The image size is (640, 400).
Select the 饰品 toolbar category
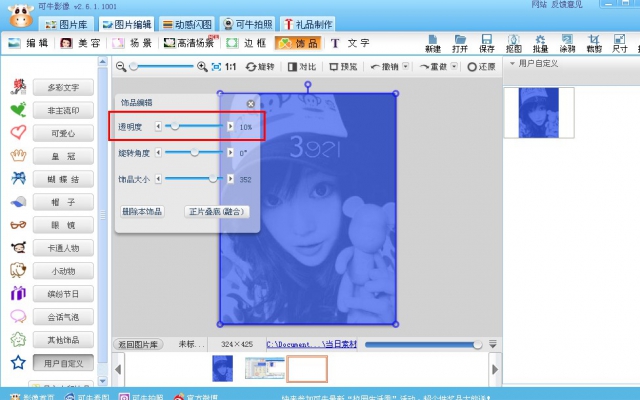pos(298,43)
